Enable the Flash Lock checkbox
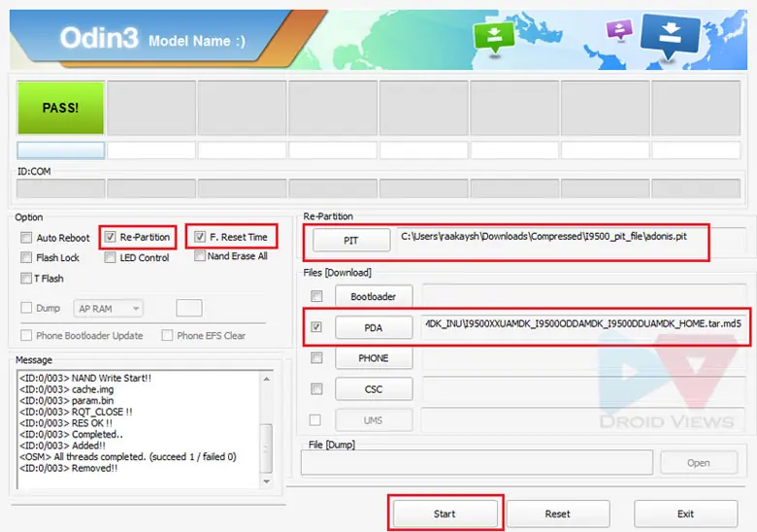The height and width of the screenshot is (532, 757). pyautogui.click(x=26, y=257)
